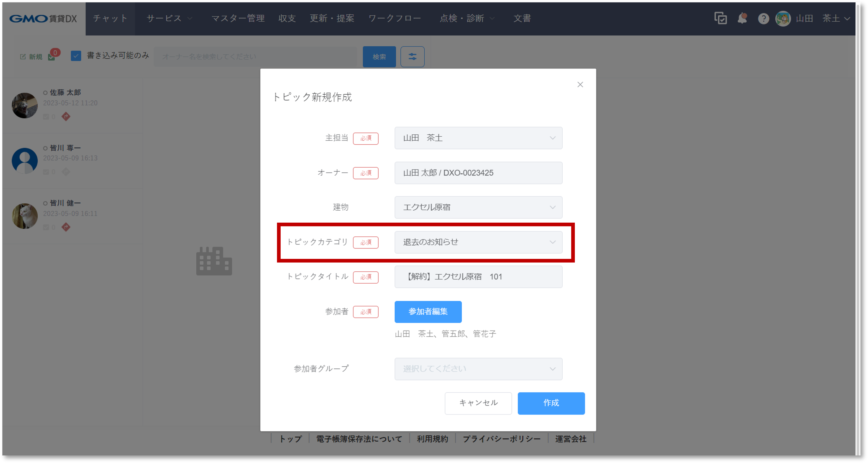Open the トピックカテゴリ dropdown
Screen dimensions: 868x463
[478, 242]
